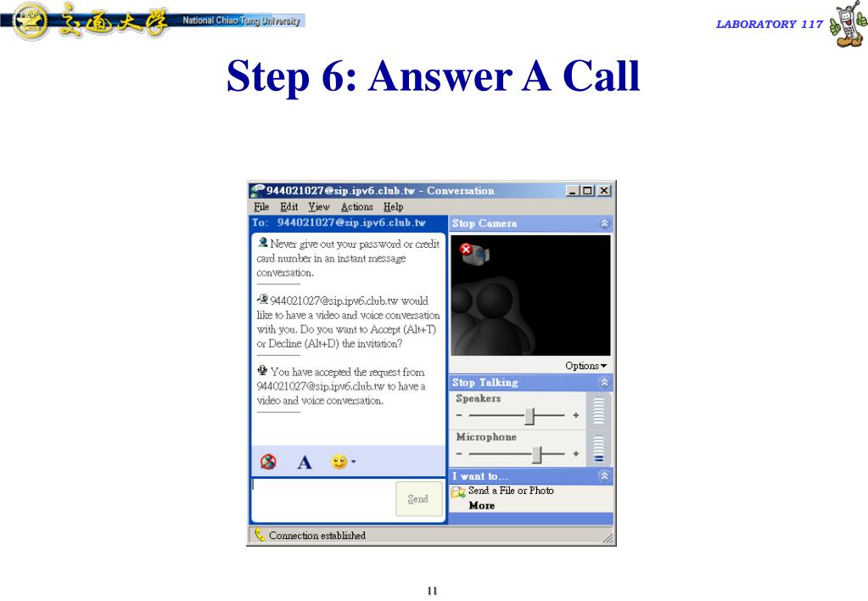Click Stop Talking link
The width and height of the screenshot is (868, 601).
pos(485,382)
